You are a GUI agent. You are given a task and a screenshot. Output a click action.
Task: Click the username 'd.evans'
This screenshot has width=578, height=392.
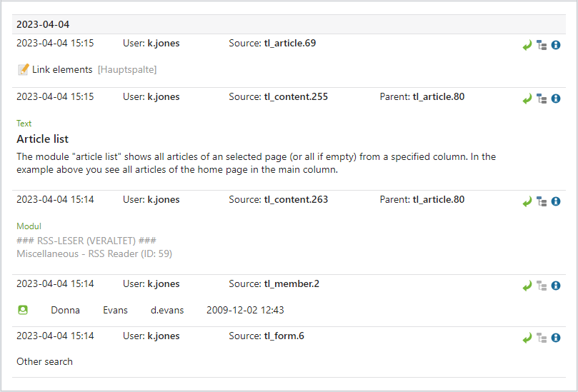point(167,310)
